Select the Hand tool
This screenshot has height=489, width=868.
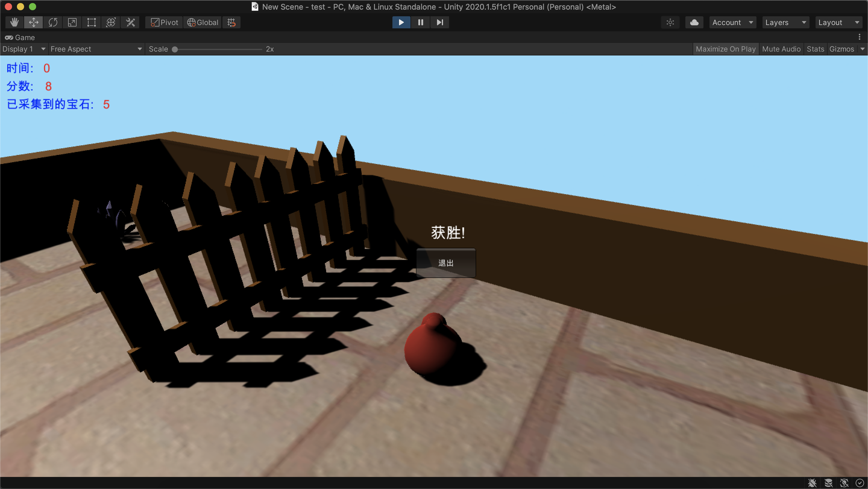point(14,22)
